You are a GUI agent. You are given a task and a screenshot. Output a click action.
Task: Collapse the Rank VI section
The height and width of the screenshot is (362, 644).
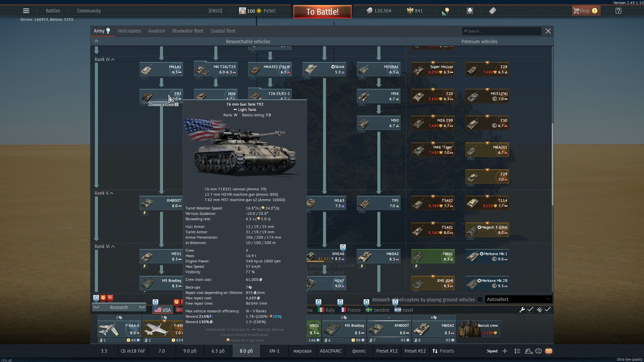click(105, 246)
